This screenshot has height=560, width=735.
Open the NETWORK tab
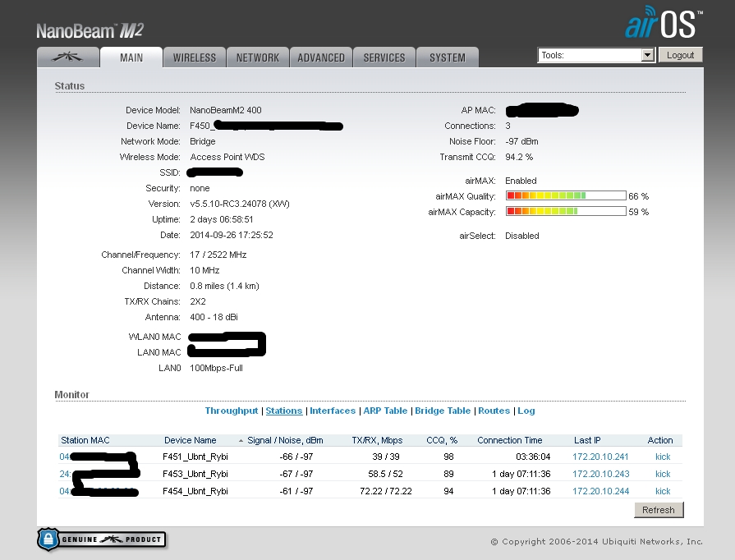click(258, 57)
